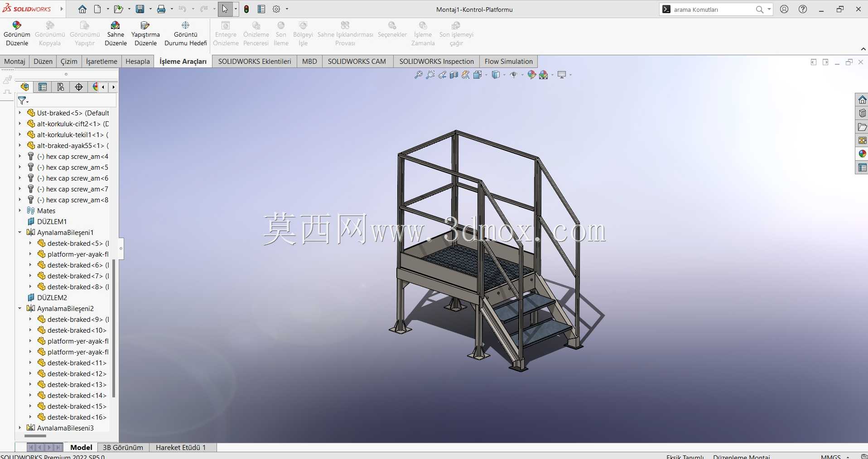This screenshot has height=459, width=868.
Task: Open Appearances color ball in task pane
Action: coord(862,154)
